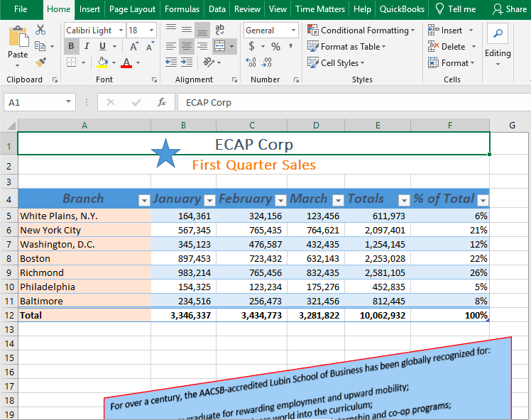The image size is (531, 420).
Task: Open Conditional Formatting menu
Action: click(361, 30)
